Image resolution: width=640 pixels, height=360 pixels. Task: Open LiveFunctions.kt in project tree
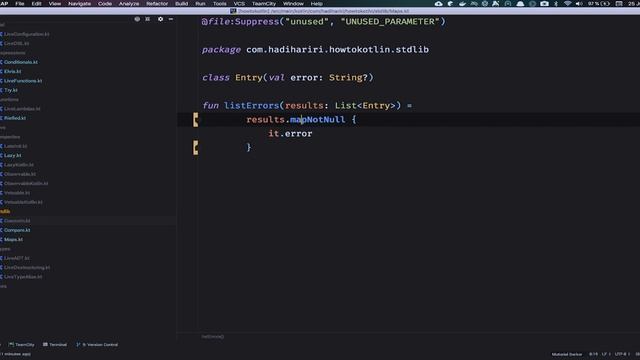click(x=23, y=81)
